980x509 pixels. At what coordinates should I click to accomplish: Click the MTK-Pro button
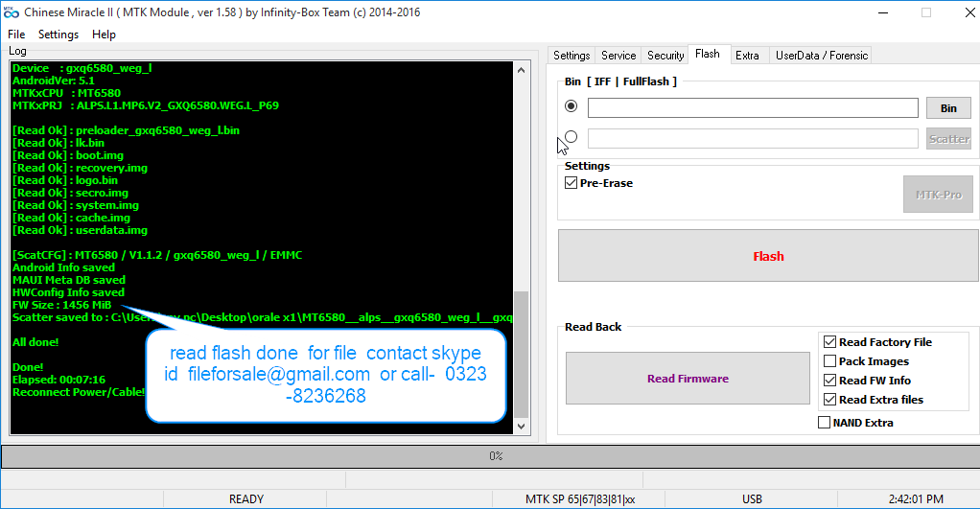tap(938, 195)
